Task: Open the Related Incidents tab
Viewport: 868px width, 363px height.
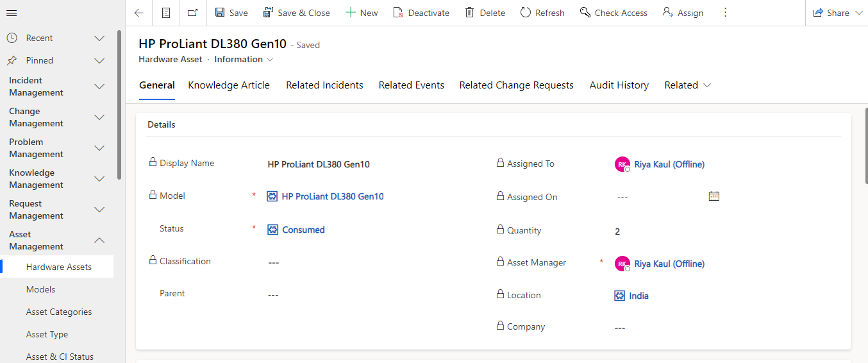Action: point(324,85)
